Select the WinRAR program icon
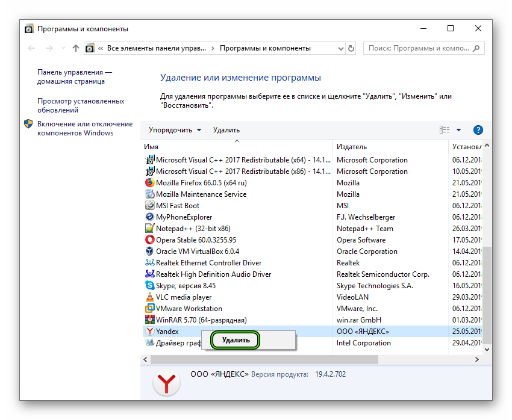Image resolution: width=512 pixels, height=420 pixels. click(149, 320)
